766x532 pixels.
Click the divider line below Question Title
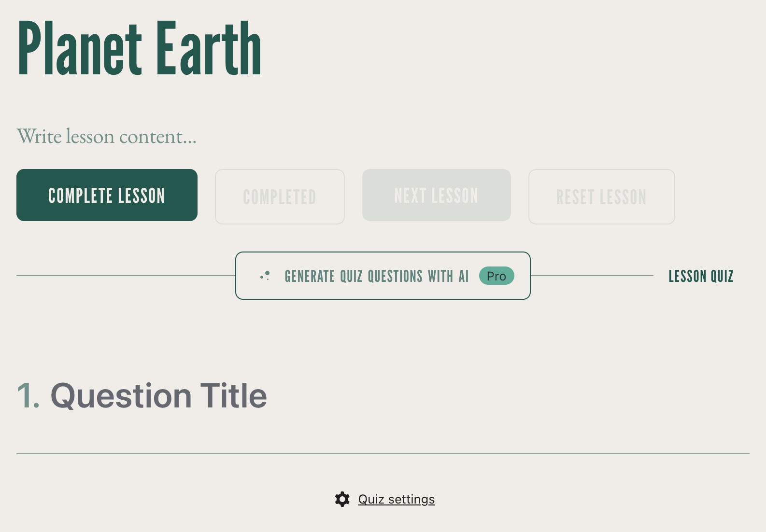coord(383,454)
